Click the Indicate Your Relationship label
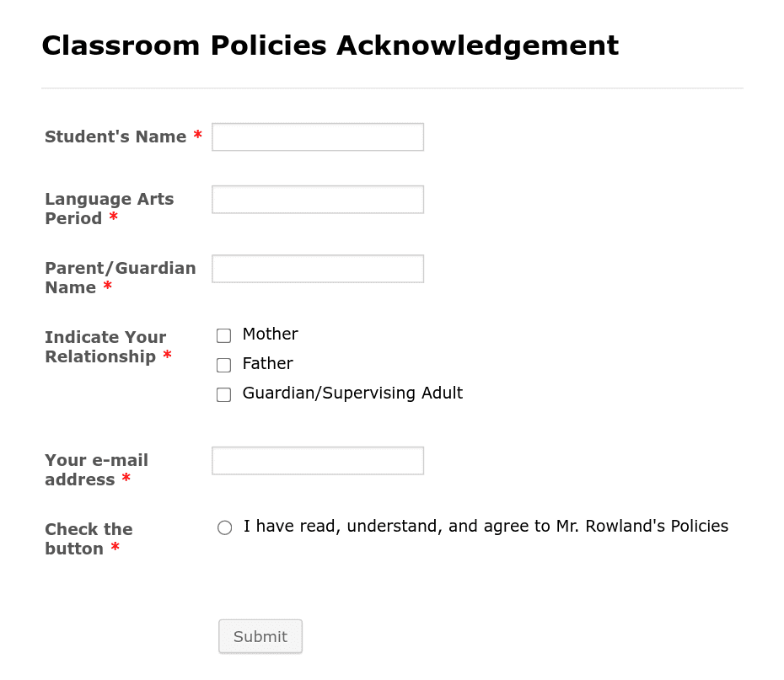The height and width of the screenshot is (680, 784). click(105, 346)
